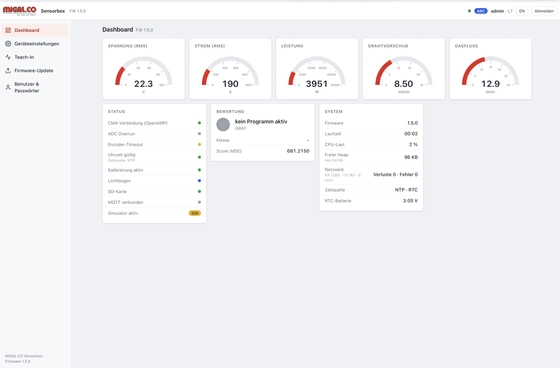Click the Simulator aktiv label
The width and height of the screenshot is (560, 368).
[123, 213]
